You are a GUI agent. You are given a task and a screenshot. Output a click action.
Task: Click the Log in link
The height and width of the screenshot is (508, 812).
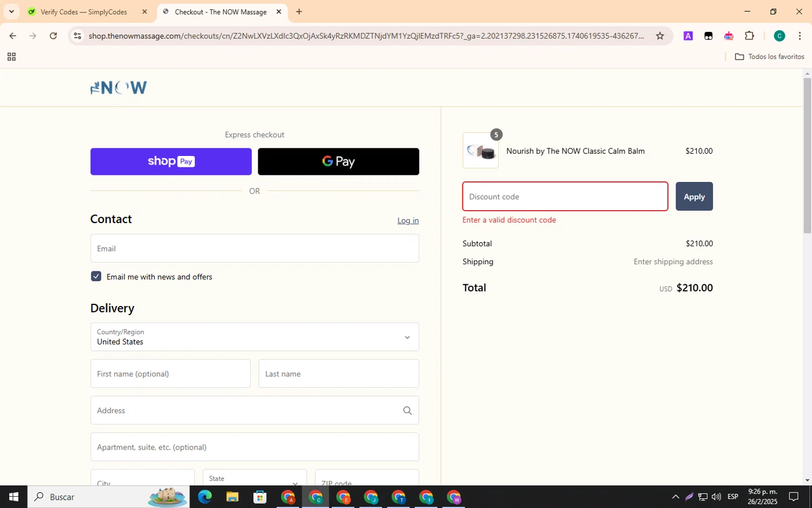click(x=408, y=220)
